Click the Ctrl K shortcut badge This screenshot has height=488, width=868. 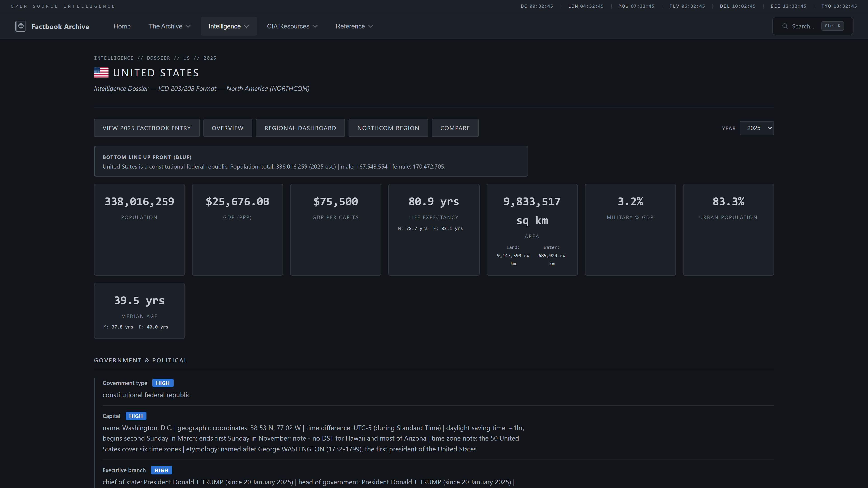point(832,26)
